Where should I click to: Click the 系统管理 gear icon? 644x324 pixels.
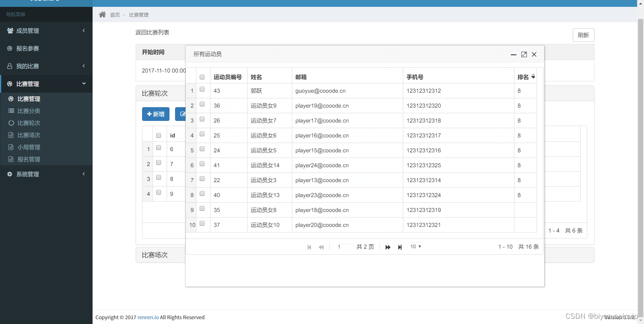(10, 174)
